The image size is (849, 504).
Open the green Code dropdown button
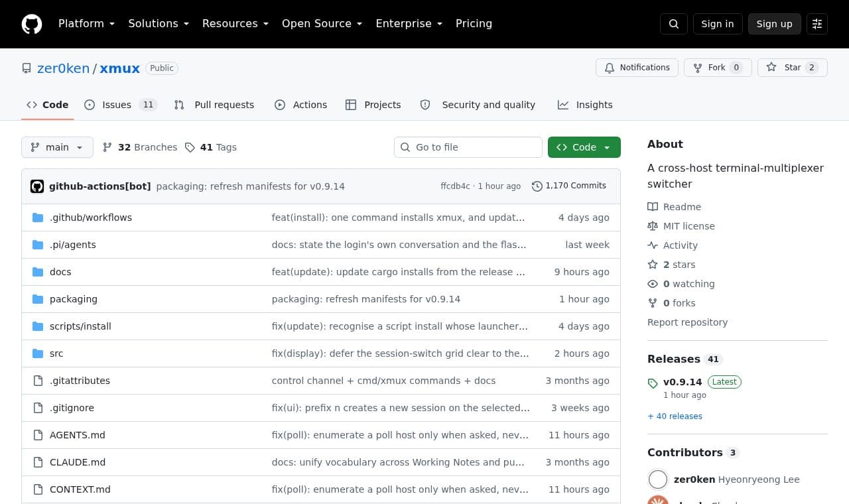(x=584, y=147)
